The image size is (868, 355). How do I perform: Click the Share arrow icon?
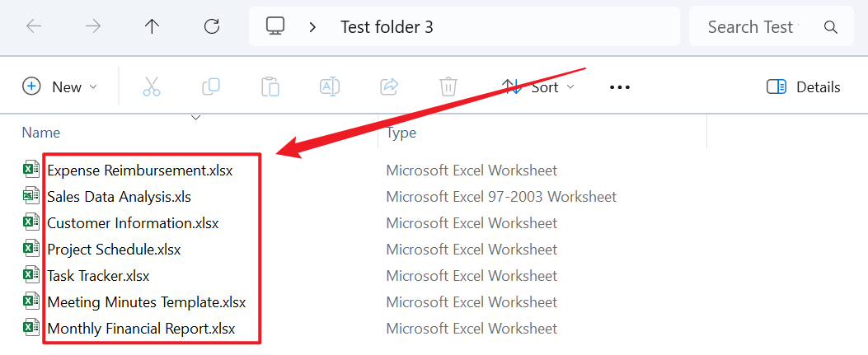[389, 86]
